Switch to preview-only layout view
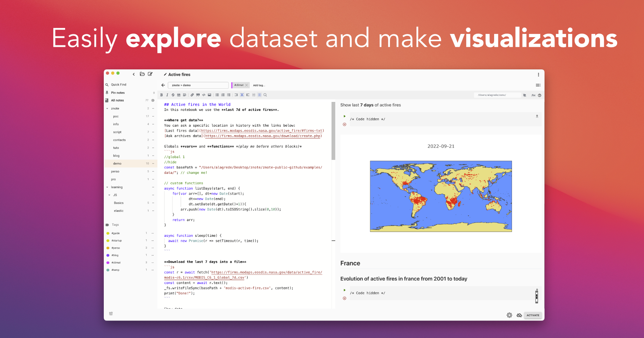This screenshot has width=644, height=338. [x=248, y=95]
